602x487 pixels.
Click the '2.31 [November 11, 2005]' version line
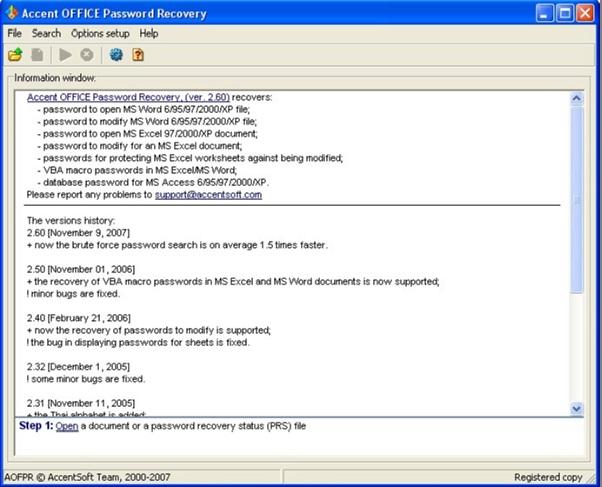pyautogui.click(x=81, y=403)
